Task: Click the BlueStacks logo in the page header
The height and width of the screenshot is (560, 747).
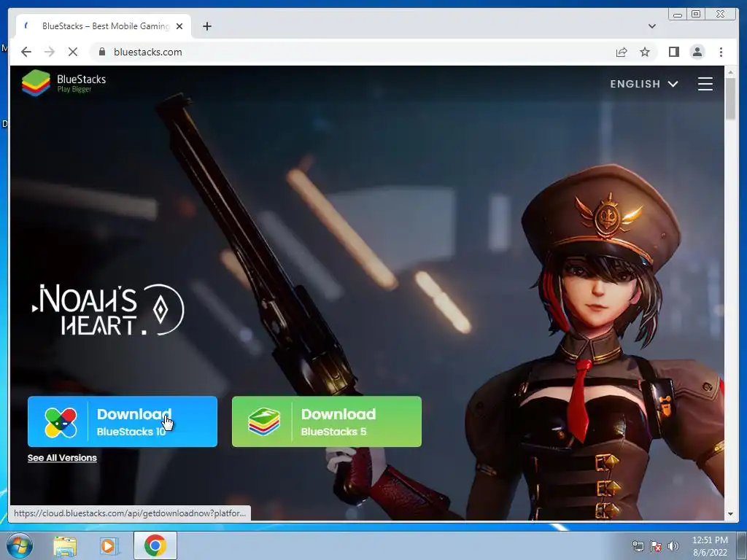Action: click(x=64, y=83)
